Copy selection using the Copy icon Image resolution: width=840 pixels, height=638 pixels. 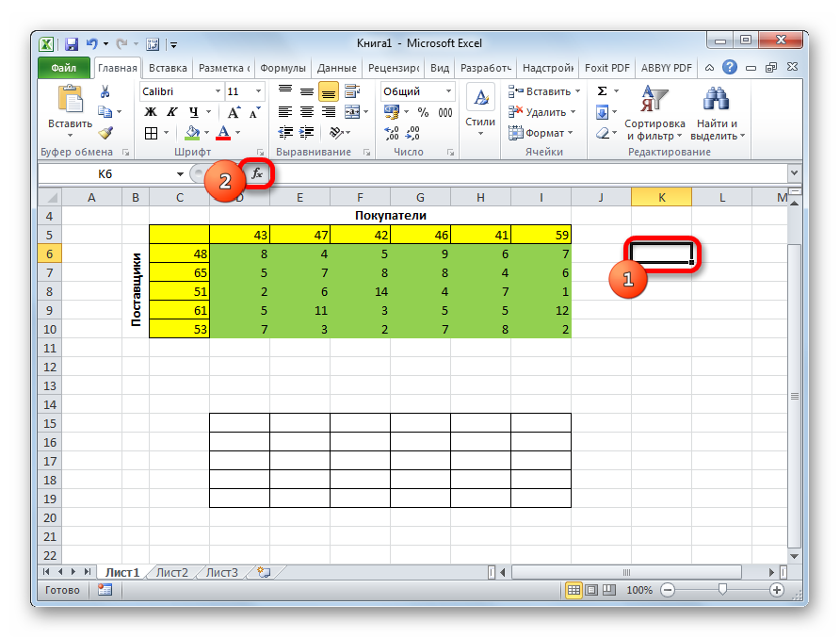tap(105, 111)
